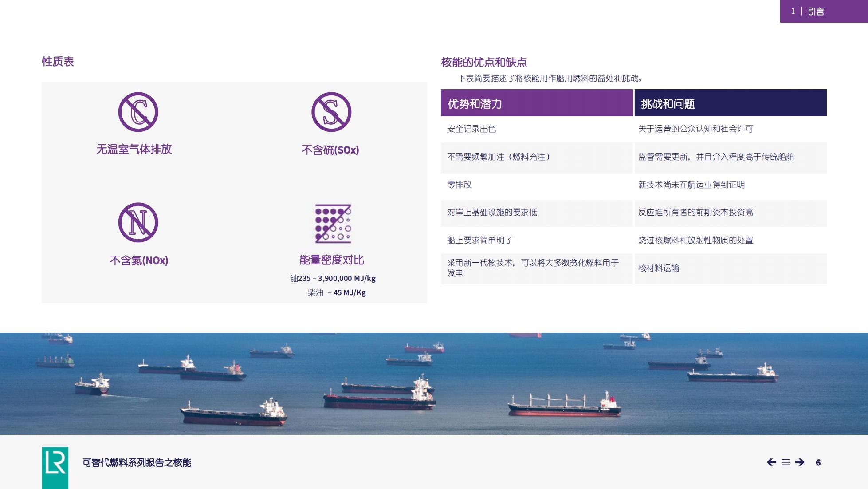Click page number 6 in footer
Screen dimensions: 868x489
tap(818, 462)
